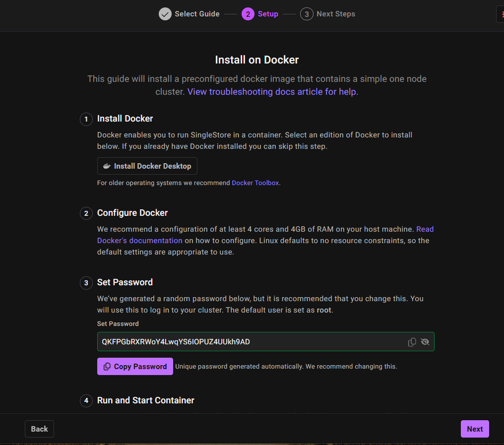Click the red icon button at top right
504x445 pixels.
coord(501,14)
